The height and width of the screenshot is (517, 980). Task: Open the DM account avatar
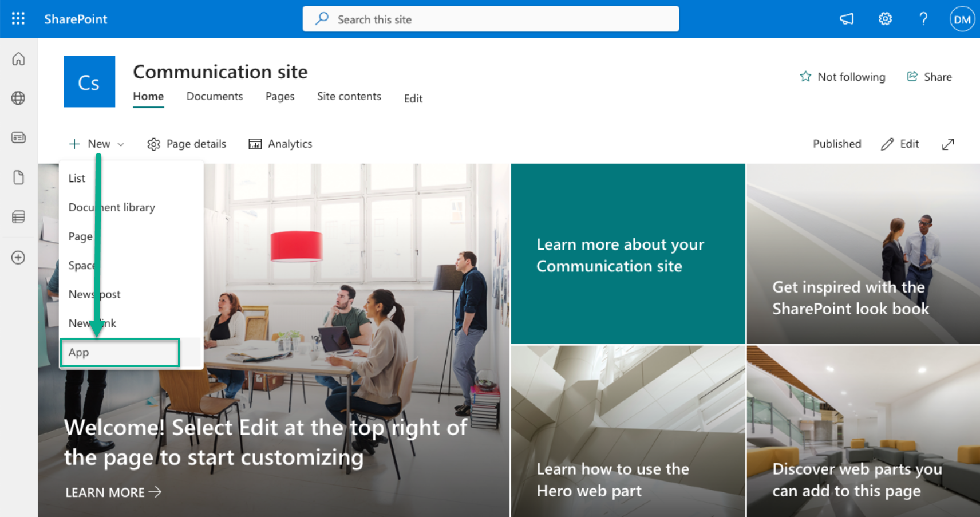(x=962, y=19)
